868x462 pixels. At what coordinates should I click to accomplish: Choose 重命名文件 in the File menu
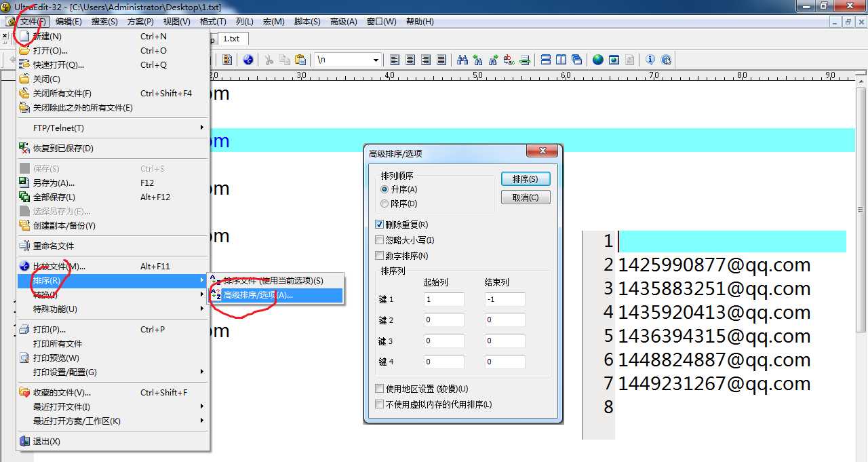pyautogui.click(x=114, y=246)
